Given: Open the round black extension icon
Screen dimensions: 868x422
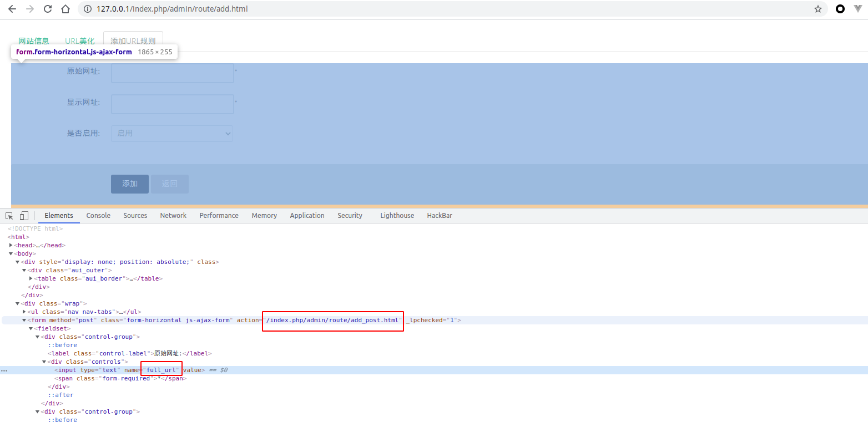Looking at the screenshot, I should click(840, 9).
